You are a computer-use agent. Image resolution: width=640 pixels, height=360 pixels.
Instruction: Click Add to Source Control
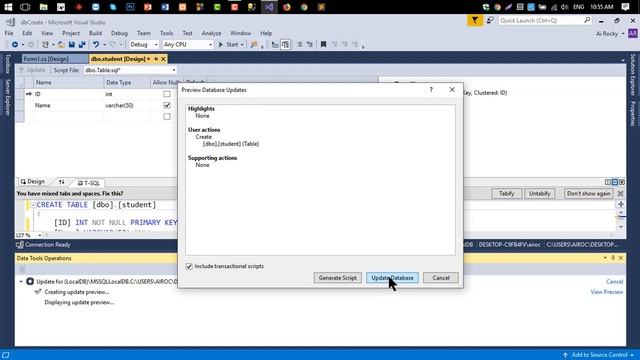598,355
